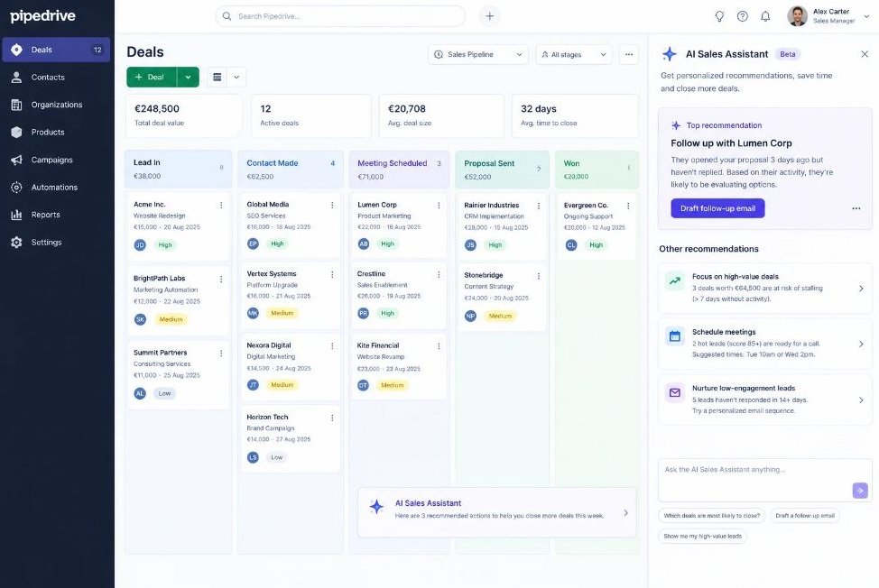This screenshot has width=879, height=588.
Task: Click the Beta badge
Action: [x=788, y=54]
